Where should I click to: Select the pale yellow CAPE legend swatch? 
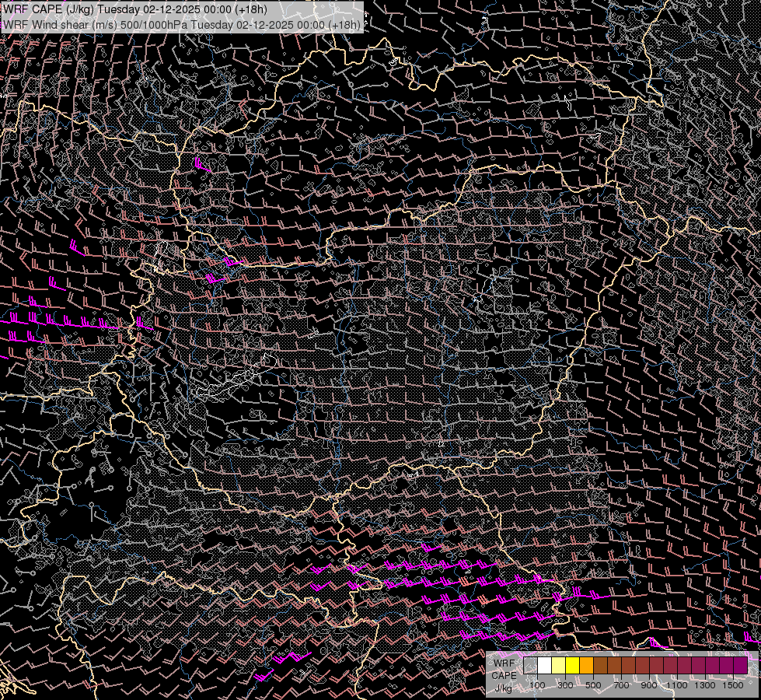coord(558,666)
